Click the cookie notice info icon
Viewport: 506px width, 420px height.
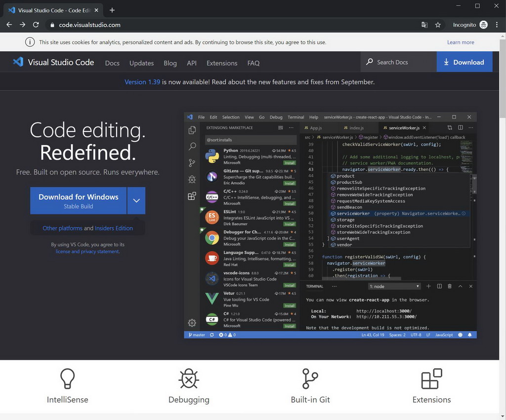pos(30,42)
